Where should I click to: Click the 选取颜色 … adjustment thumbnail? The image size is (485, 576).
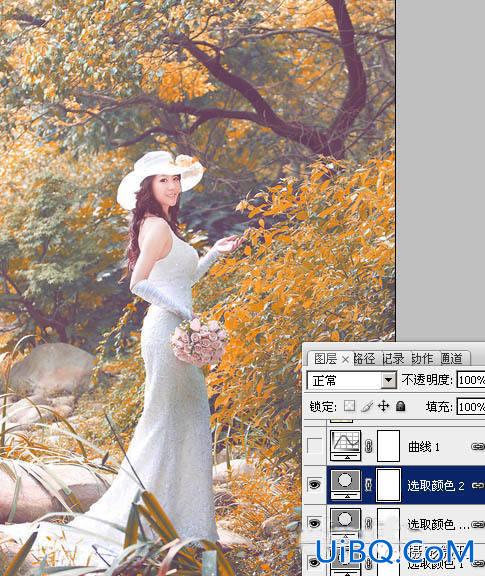tap(345, 523)
